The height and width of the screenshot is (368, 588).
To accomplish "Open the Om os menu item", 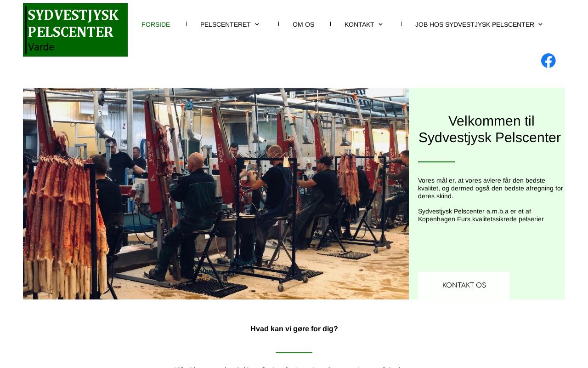I will (303, 24).
